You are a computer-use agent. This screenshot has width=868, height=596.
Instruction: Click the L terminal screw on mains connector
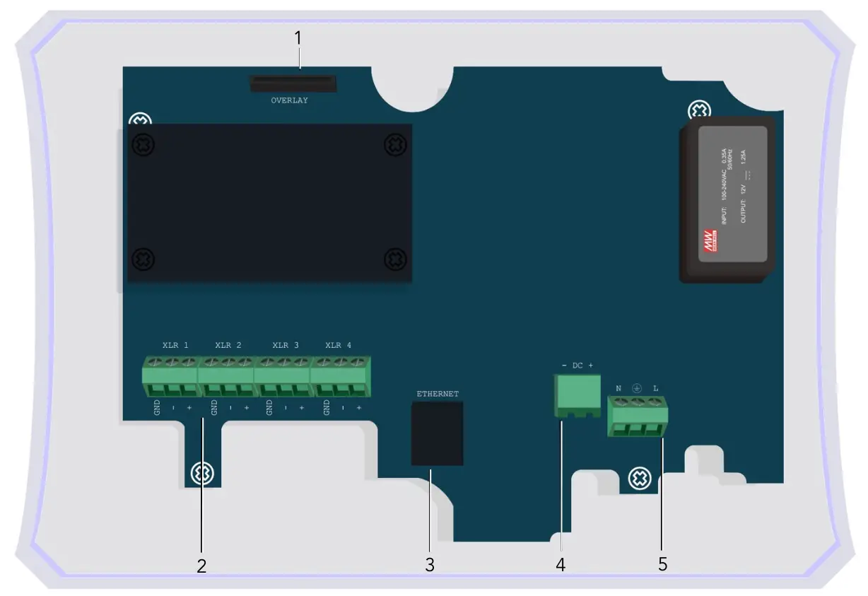pos(656,403)
